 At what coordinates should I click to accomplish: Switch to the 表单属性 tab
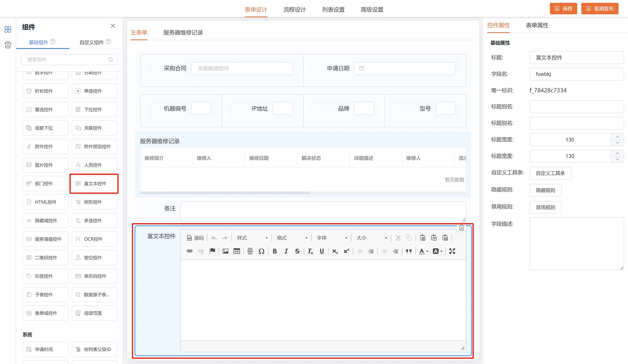point(537,25)
